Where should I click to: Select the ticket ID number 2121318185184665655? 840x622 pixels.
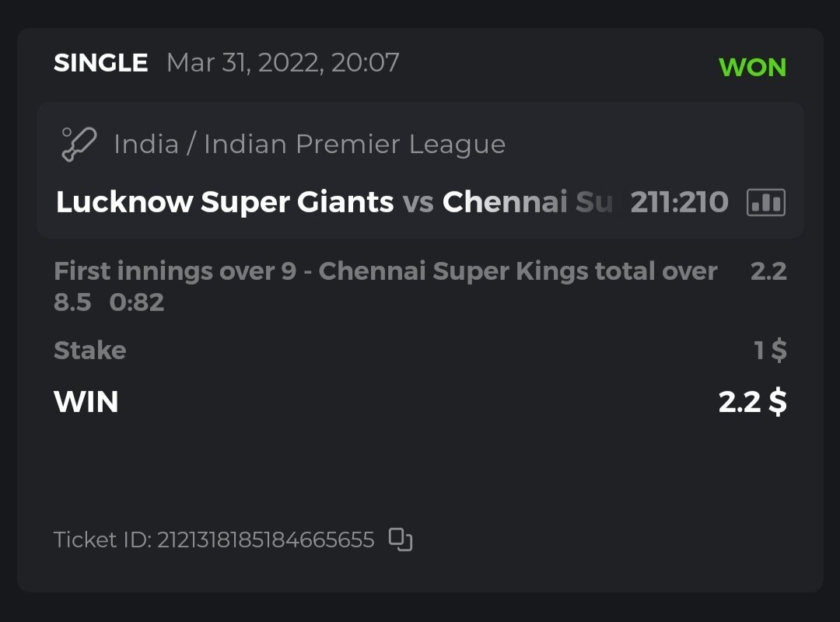[x=266, y=540]
